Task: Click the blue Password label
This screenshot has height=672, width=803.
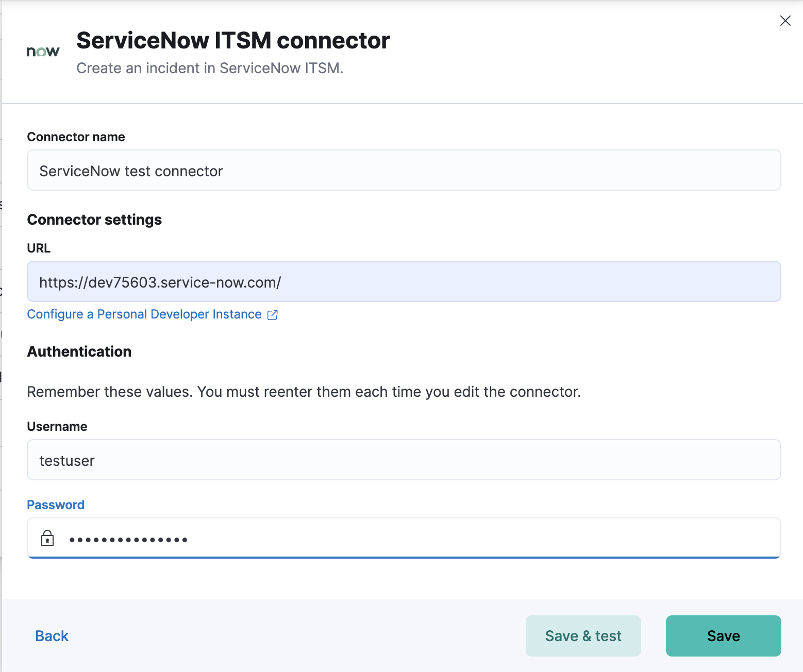Action: point(56,505)
